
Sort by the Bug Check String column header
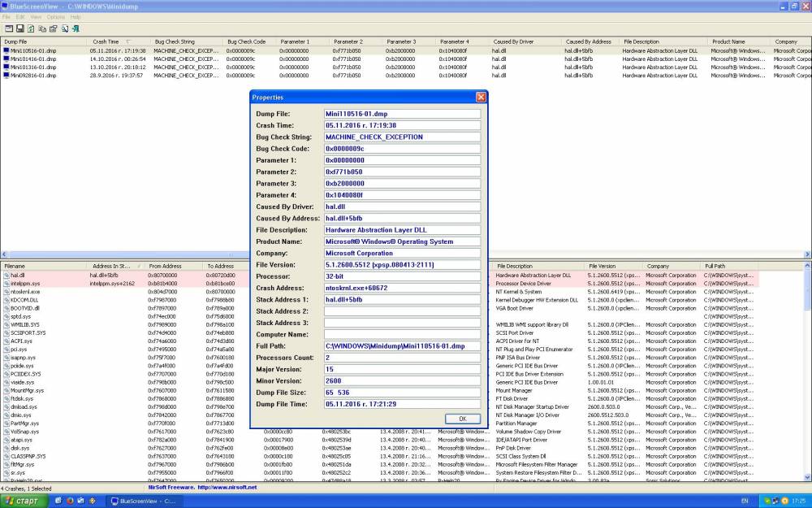coord(185,41)
